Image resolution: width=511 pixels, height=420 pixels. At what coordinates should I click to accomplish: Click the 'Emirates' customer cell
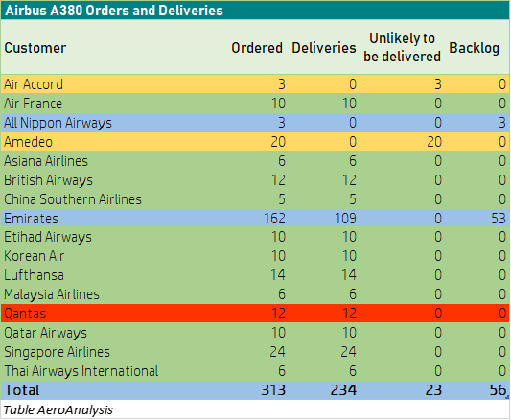31,219
